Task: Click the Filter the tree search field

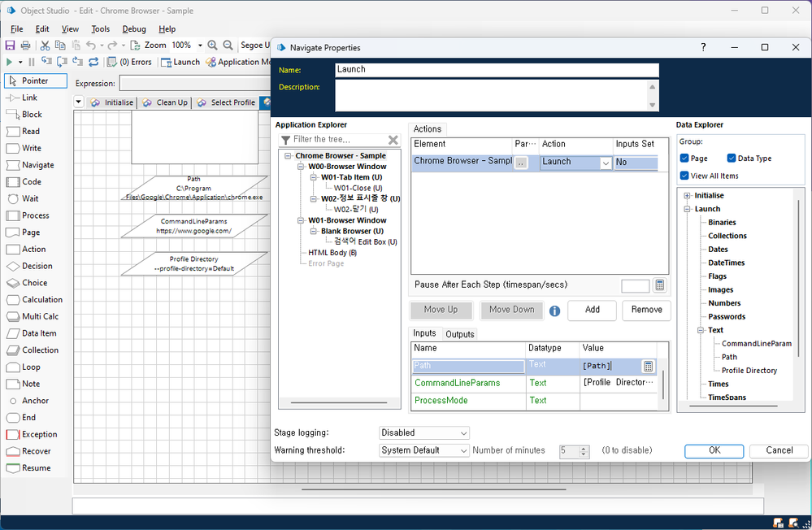Action: pyautogui.click(x=333, y=140)
